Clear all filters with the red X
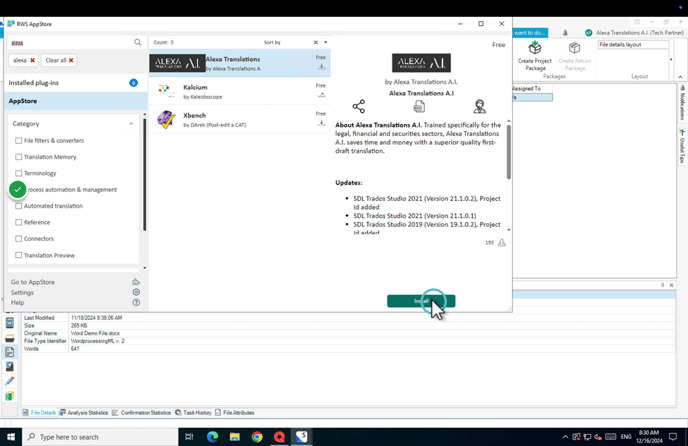688x446 pixels. 71,60
